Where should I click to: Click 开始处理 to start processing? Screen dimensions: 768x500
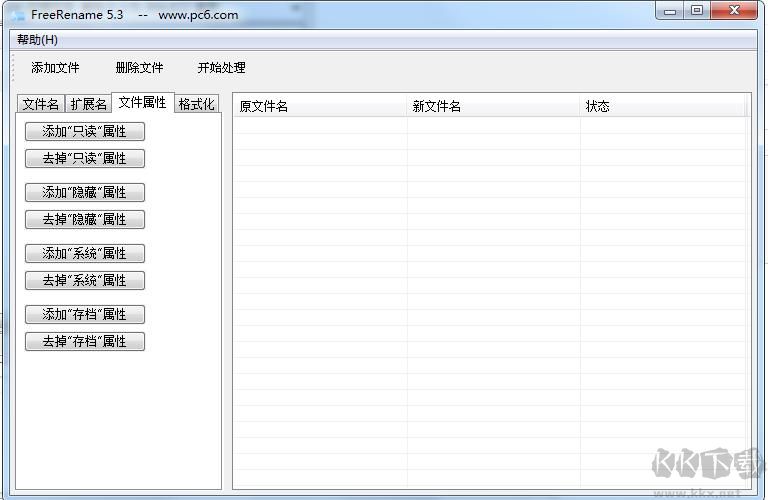tap(221, 68)
